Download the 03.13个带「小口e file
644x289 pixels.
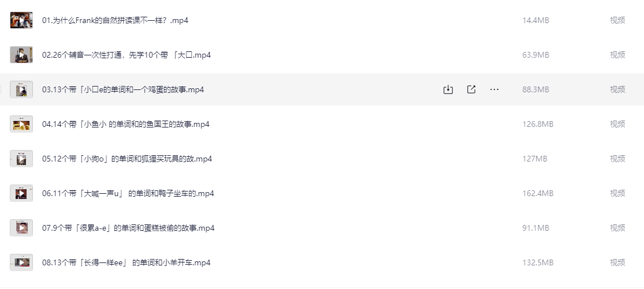coord(448,89)
